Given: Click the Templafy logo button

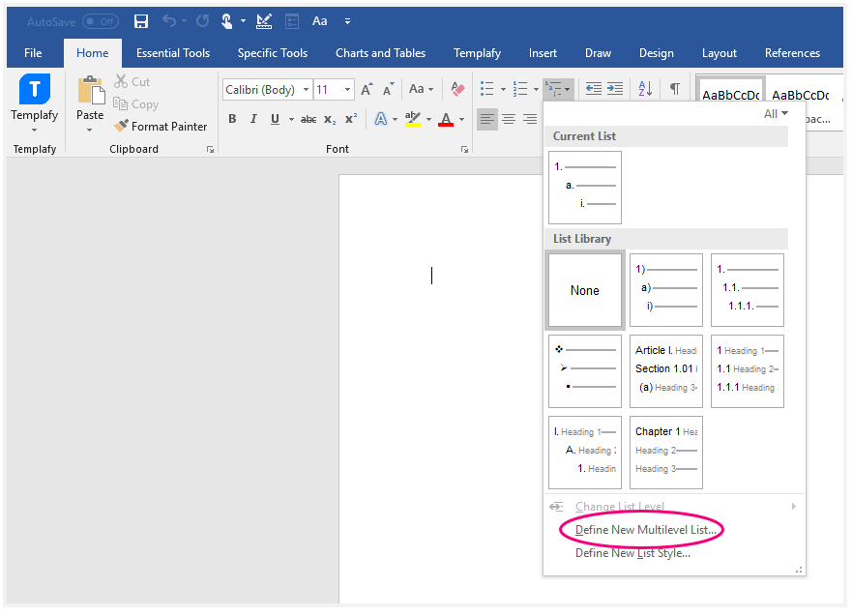Looking at the screenshot, I should 34,89.
